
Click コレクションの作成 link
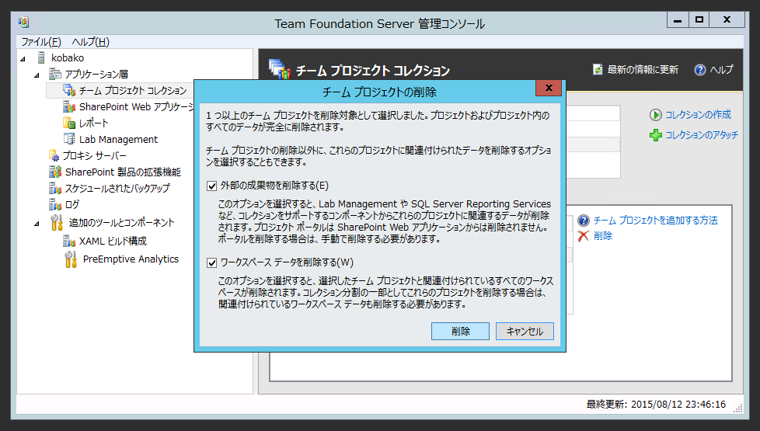click(698, 115)
